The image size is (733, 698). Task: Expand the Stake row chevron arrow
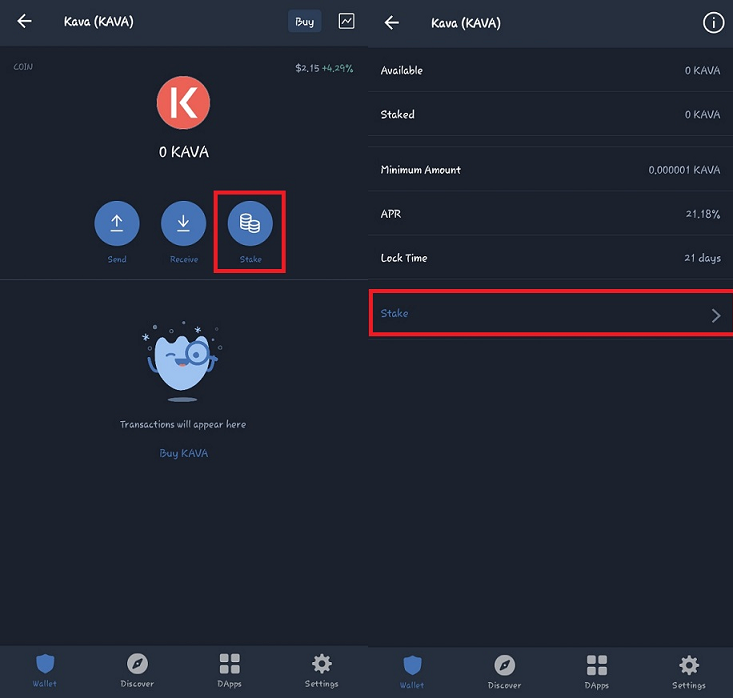[x=716, y=316]
